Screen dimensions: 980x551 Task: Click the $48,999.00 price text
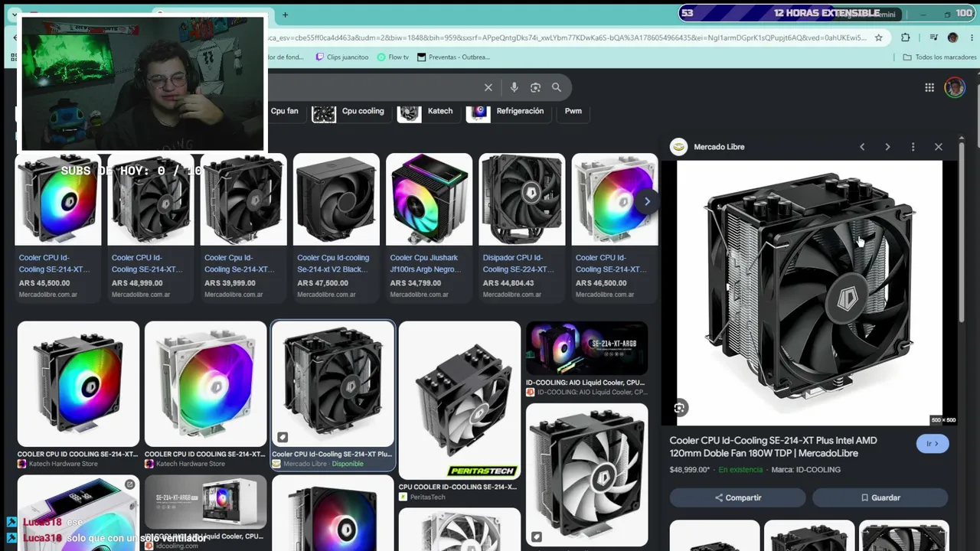(x=690, y=470)
